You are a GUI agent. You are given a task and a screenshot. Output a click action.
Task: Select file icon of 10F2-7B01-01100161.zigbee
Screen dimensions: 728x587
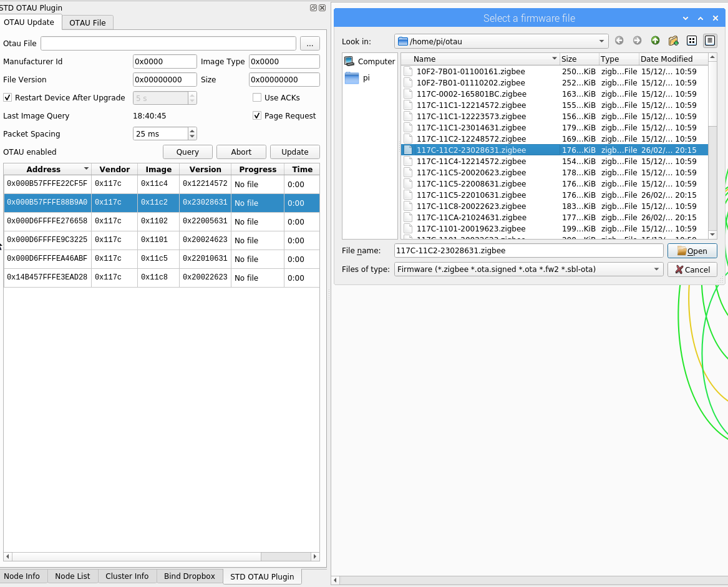tap(408, 72)
